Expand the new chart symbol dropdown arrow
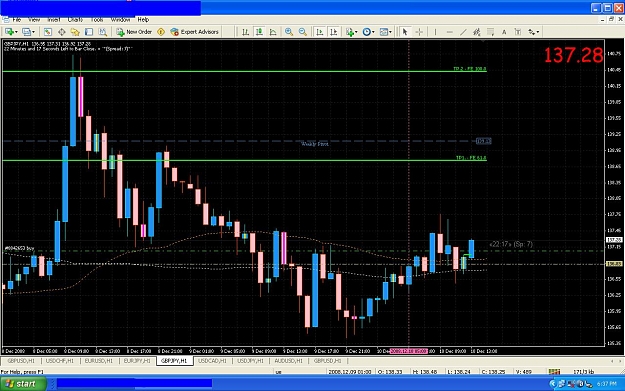 coord(16,32)
